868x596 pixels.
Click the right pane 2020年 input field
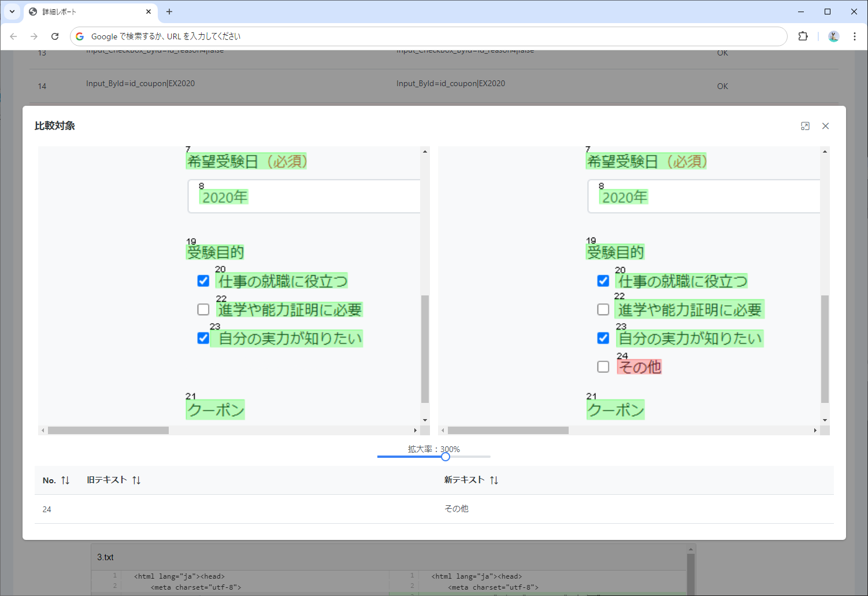(x=704, y=197)
